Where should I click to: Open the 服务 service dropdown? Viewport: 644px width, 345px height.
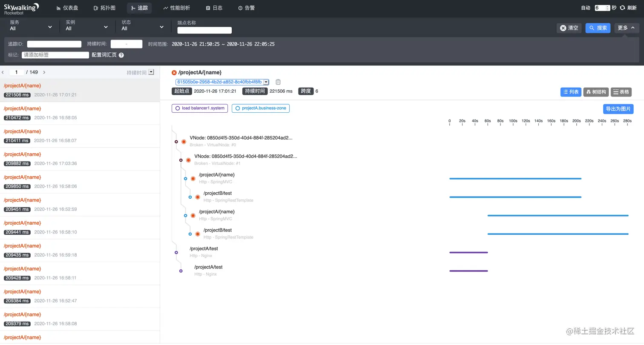point(31,26)
